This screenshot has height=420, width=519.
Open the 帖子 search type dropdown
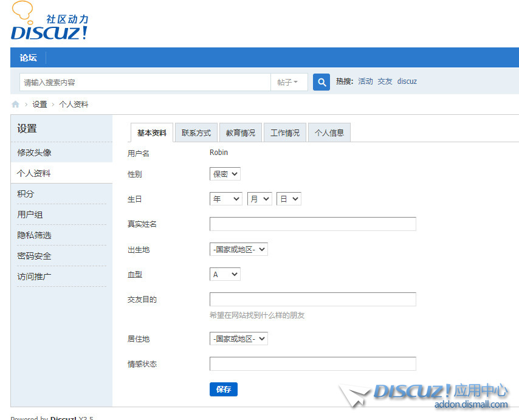[289, 81]
